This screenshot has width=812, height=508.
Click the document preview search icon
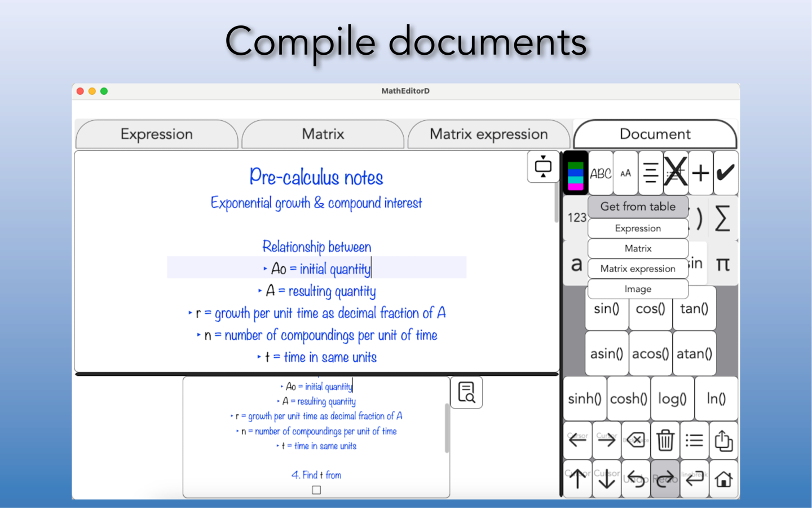click(466, 392)
